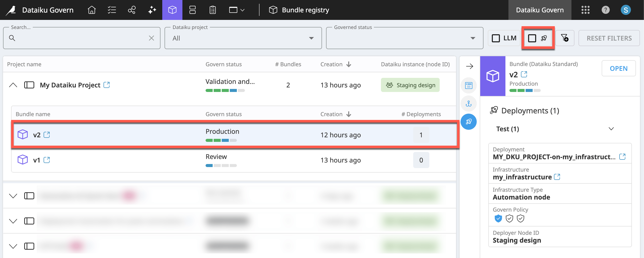Click the Staging design instance badge
Image resolution: width=644 pixels, height=258 pixels.
[410, 85]
